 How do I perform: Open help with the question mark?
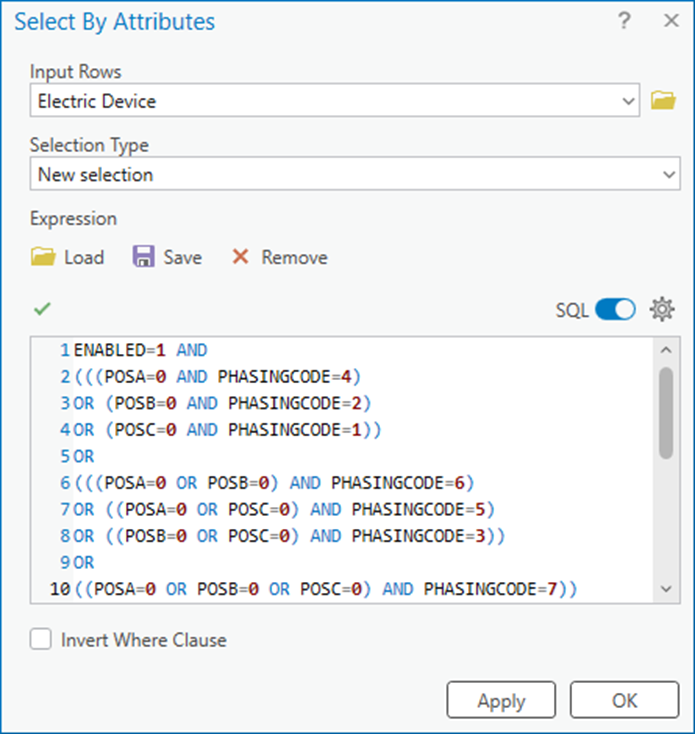pos(624,21)
